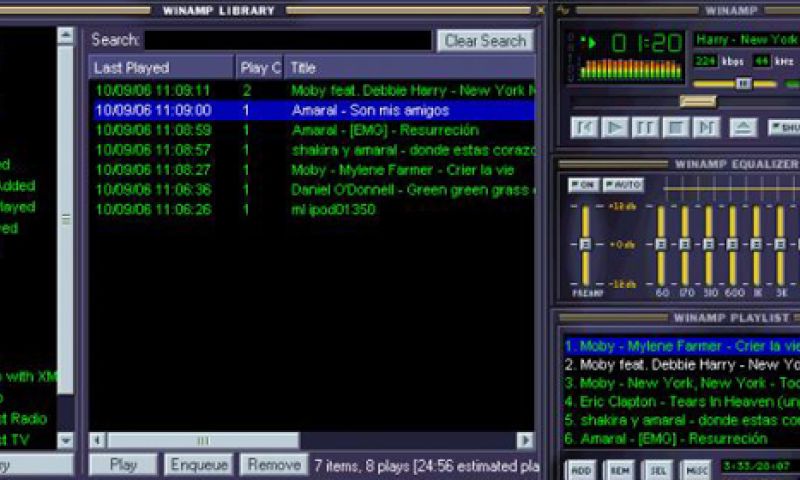The width and height of the screenshot is (800, 480).
Task: Pause the current song
Action: pos(645,128)
